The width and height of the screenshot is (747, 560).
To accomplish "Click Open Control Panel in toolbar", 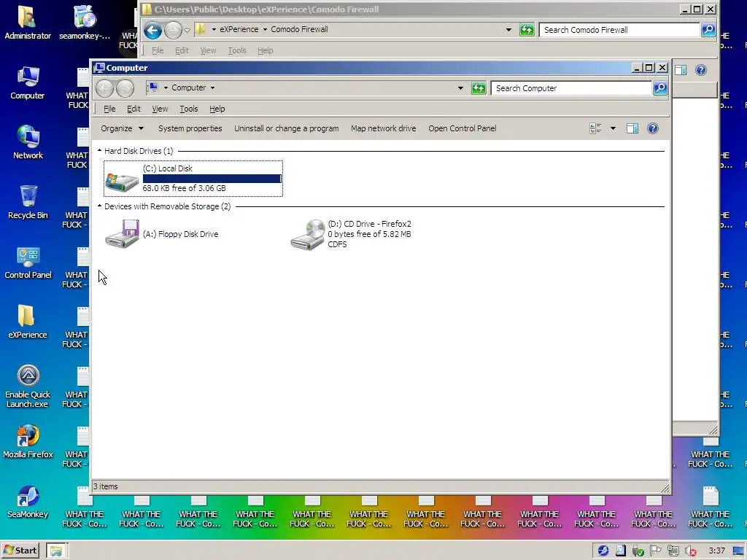I will (x=462, y=128).
